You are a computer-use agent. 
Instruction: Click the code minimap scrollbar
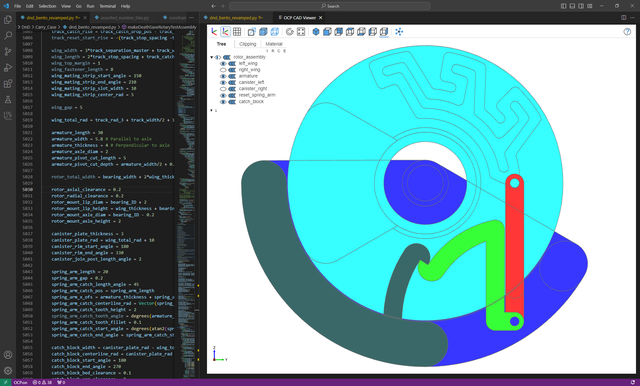point(197,204)
